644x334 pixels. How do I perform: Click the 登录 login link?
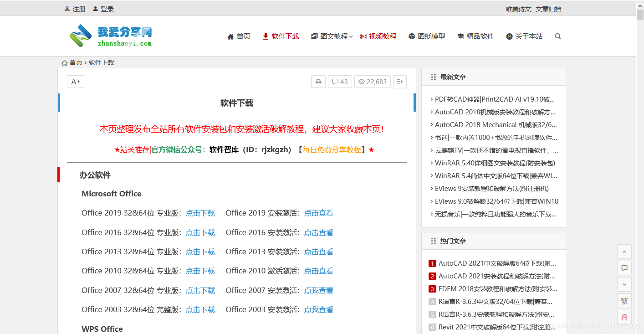[103, 9]
